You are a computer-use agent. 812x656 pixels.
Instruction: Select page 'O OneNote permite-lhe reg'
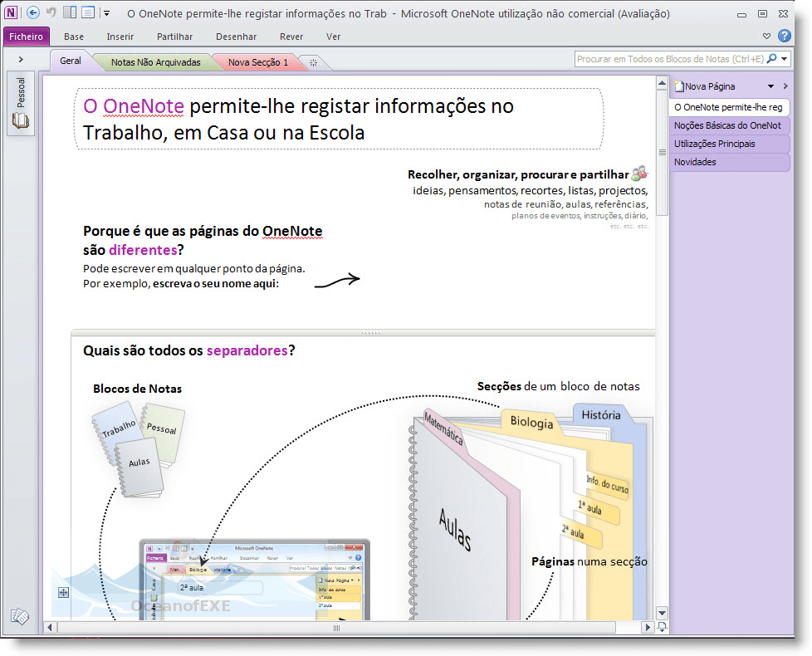click(729, 107)
